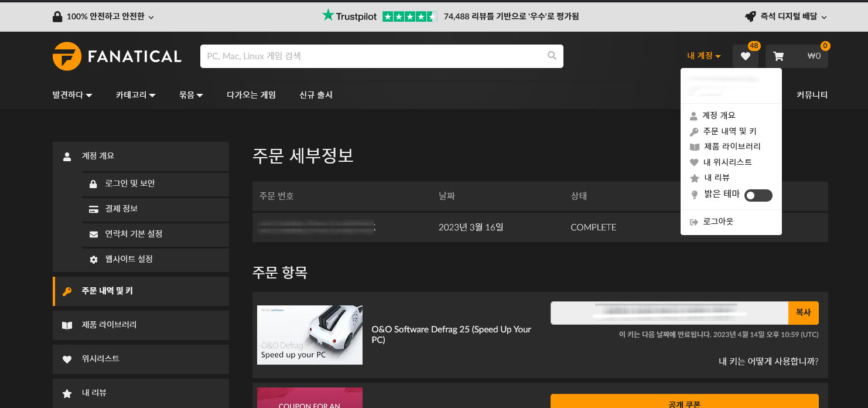This screenshot has width=868, height=408.
Task: Click the lock icon in the top bar
Action: tap(57, 16)
